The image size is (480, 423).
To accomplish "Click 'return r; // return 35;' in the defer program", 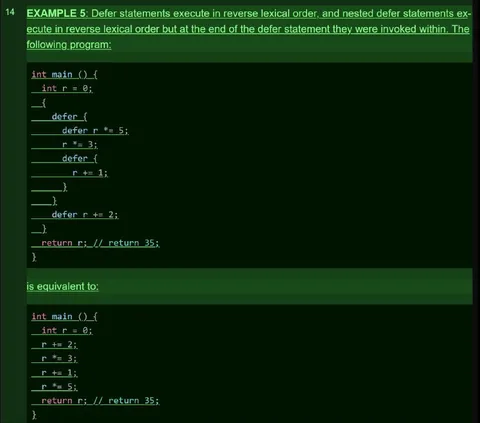I will pyautogui.click(x=100, y=243).
